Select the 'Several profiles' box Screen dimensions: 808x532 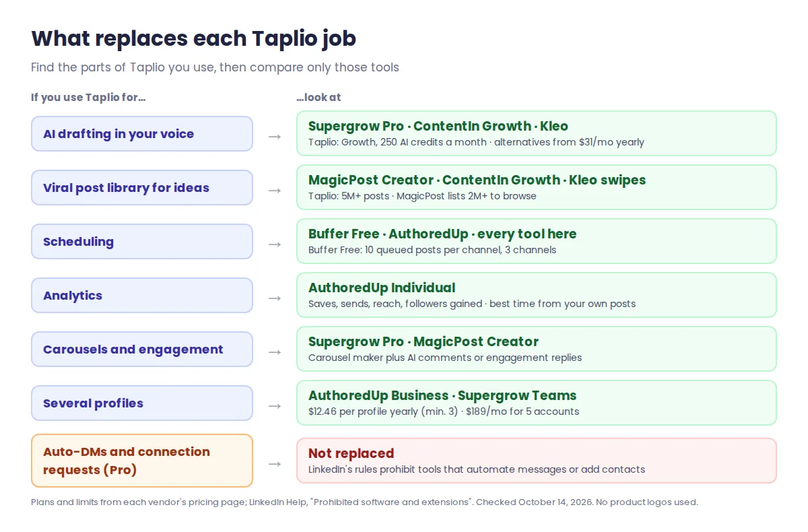(142, 403)
